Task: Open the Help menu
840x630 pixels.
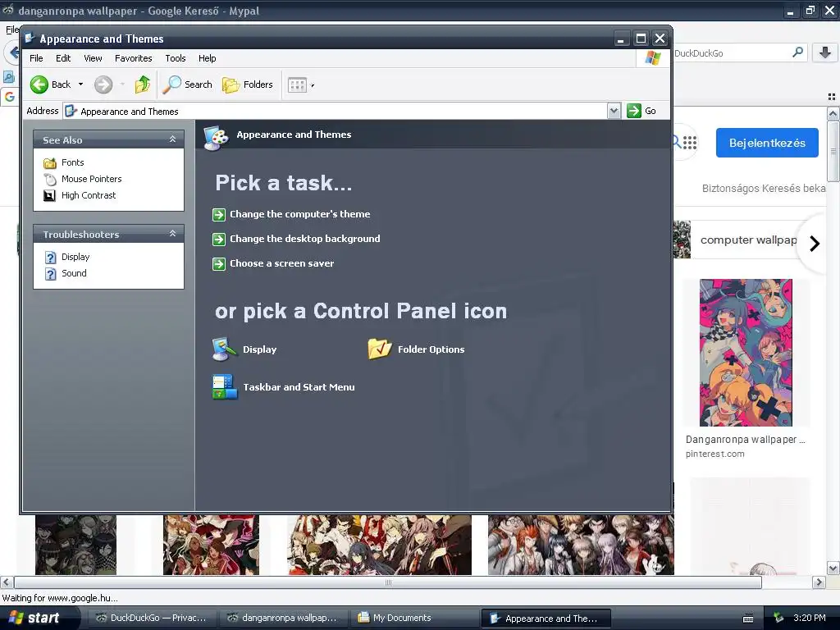Action: pos(207,58)
